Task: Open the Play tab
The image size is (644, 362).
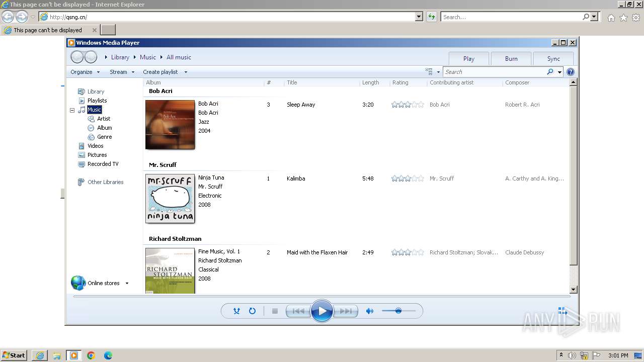Action: coord(469,59)
